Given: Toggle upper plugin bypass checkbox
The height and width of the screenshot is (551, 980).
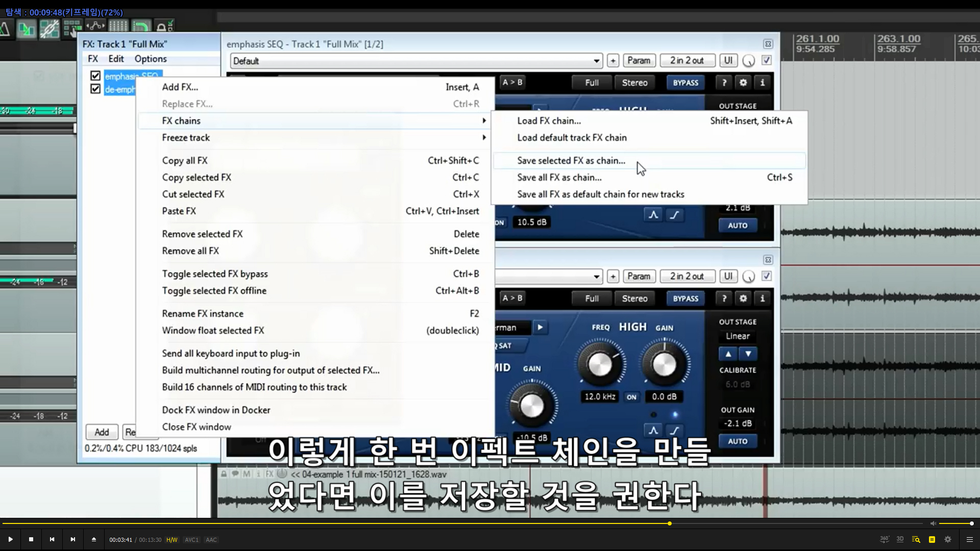Looking at the screenshot, I should (x=767, y=60).
